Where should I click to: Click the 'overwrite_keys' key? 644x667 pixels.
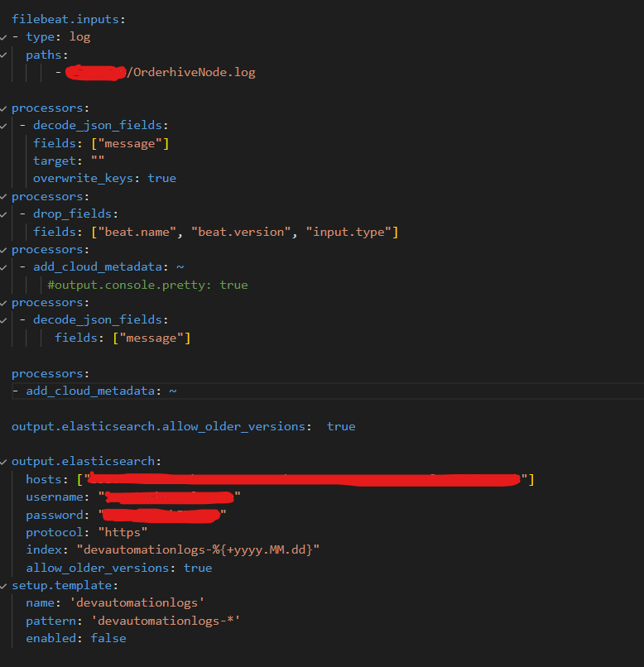(x=84, y=178)
